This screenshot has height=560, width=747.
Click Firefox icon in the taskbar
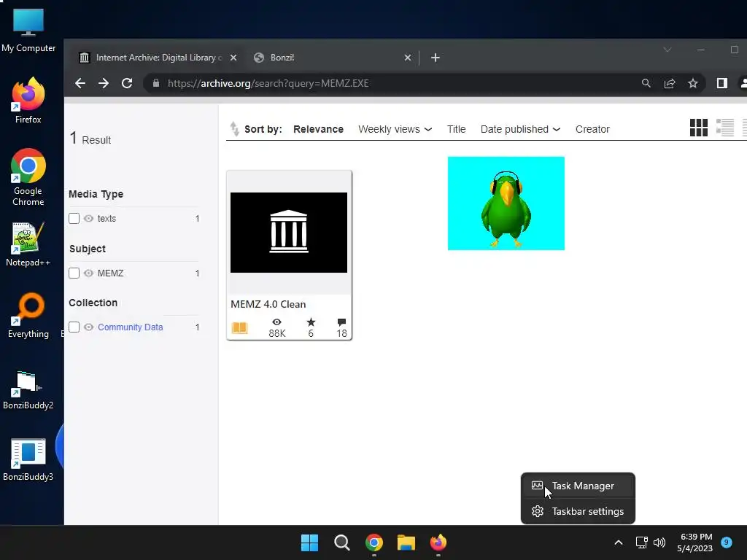click(438, 542)
